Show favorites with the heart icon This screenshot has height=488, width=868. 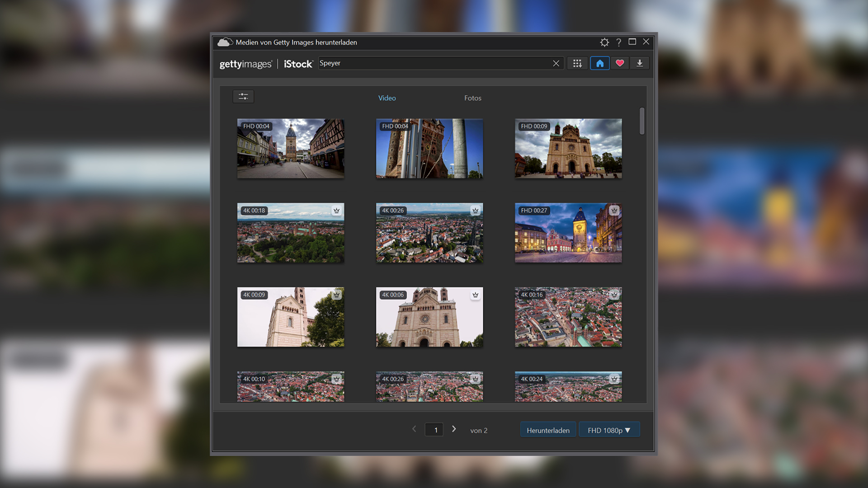(620, 64)
